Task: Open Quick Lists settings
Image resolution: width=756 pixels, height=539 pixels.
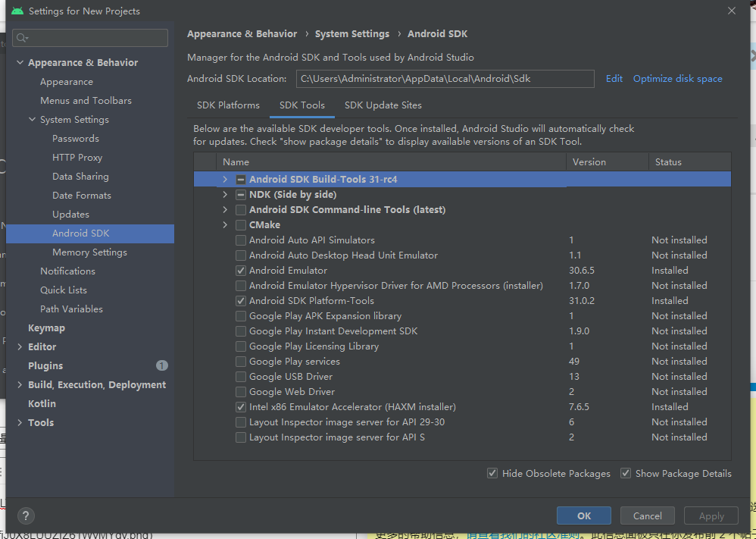Action: [64, 290]
